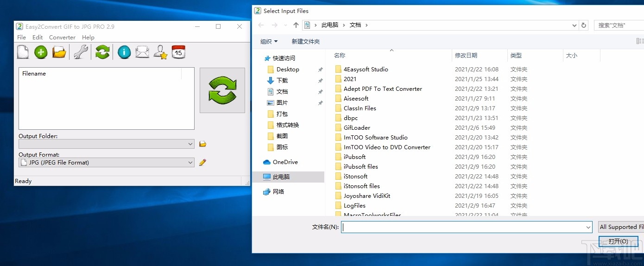This screenshot has height=266, width=644.
Task: Open the Help menu in Easy2Convert
Action: [x=88, y=38]
